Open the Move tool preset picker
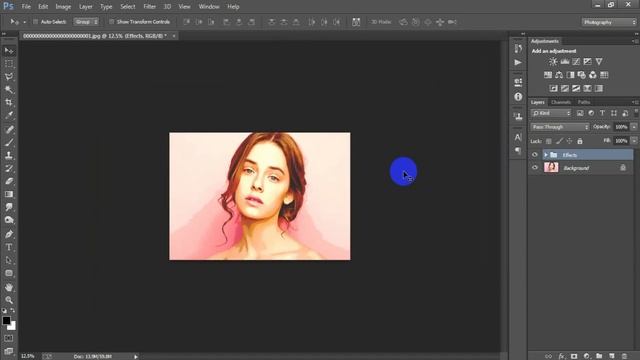Viewport: 640px width, 360px height. (x=24, y=22)
